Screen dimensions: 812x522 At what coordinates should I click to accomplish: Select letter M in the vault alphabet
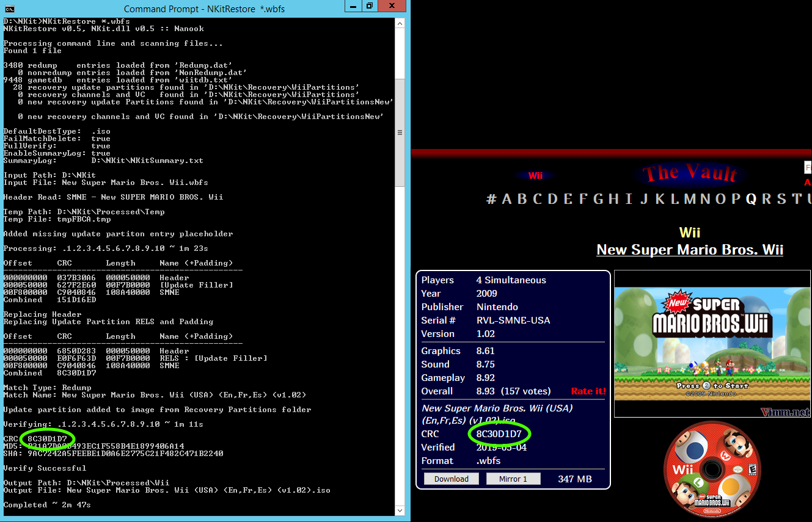tap(689, 199)
